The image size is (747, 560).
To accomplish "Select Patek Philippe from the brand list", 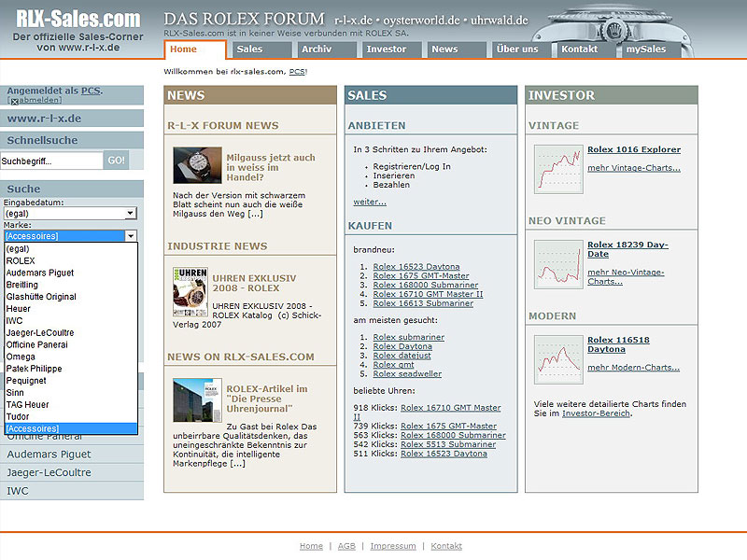I will click(x=71, y=369).
